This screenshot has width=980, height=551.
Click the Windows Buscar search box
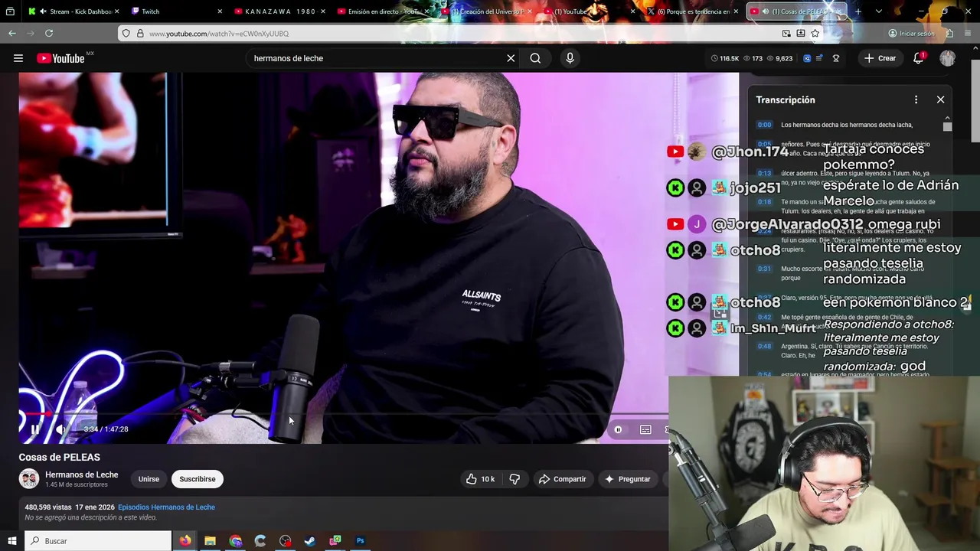coord(98,541)
